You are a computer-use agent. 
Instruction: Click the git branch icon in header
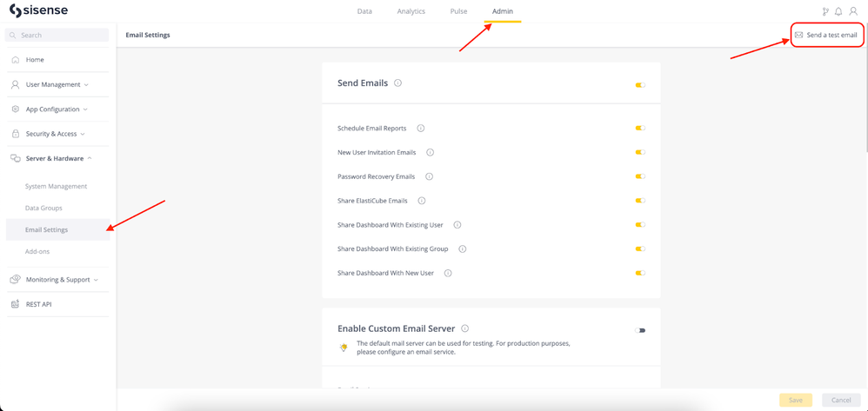(825, 11)
